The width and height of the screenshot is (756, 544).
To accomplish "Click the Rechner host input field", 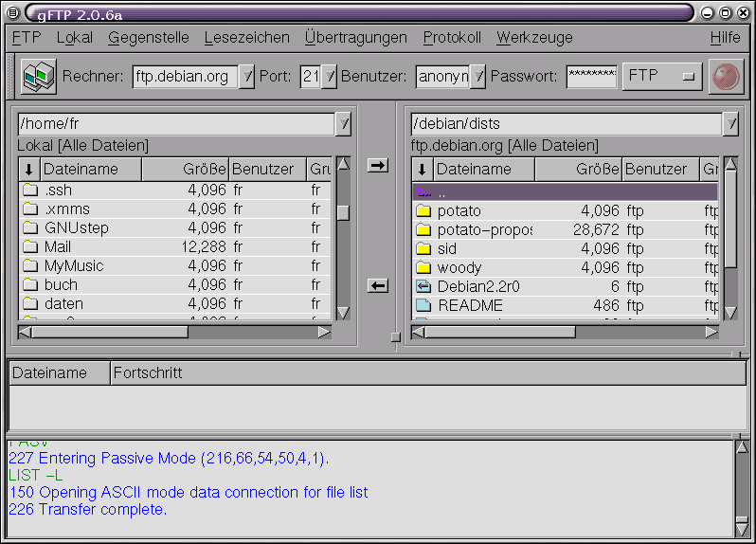I will pos(186,76).
